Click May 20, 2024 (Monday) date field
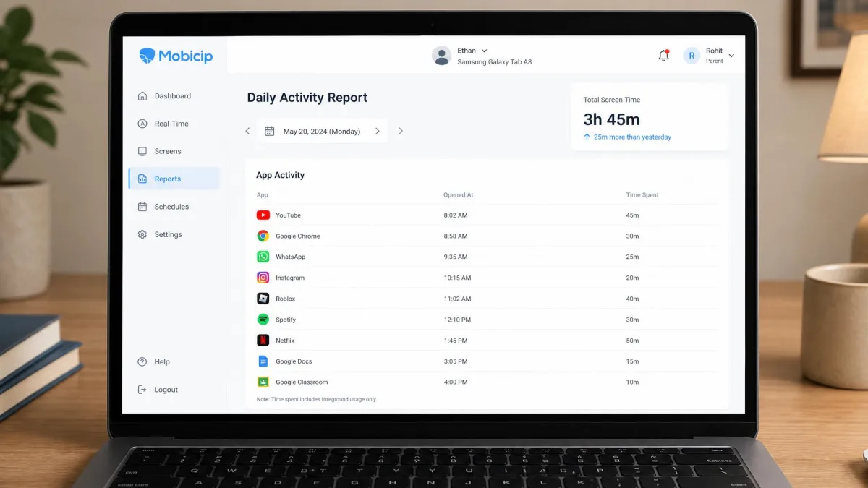 (x=322, y=131)
